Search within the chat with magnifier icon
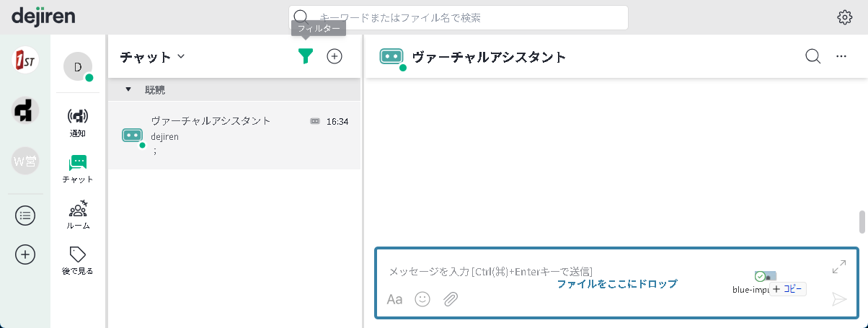This screenshot has width=868, height=328. pyautogui.click(x=812, y=56)
